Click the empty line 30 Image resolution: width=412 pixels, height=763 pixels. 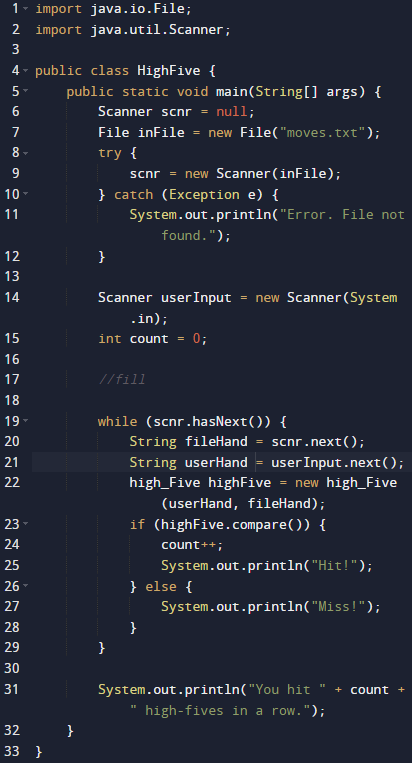tap(221, 669)
